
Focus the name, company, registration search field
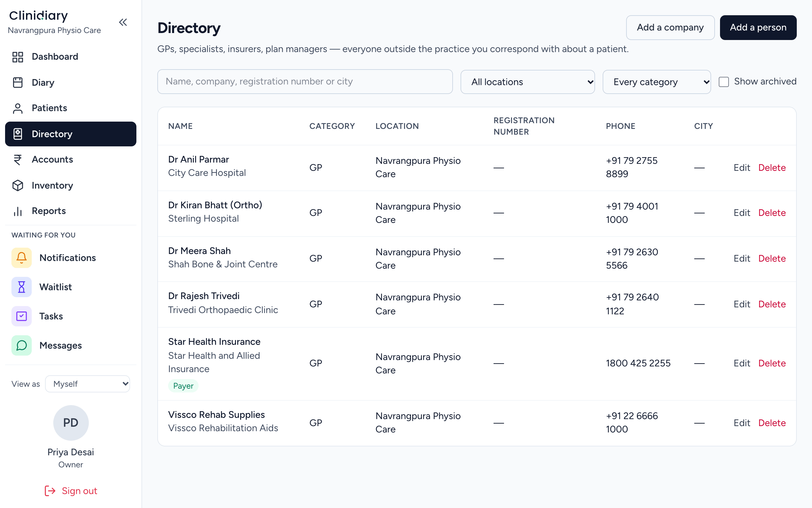click(x=305, y=82)
